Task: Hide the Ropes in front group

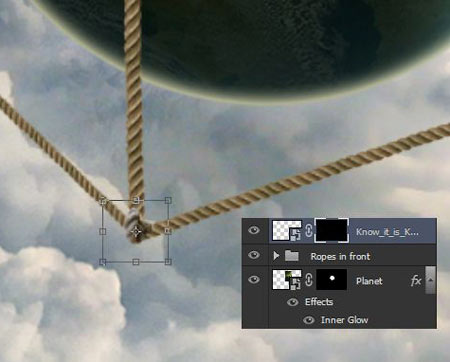Action: tap(254, 255)
